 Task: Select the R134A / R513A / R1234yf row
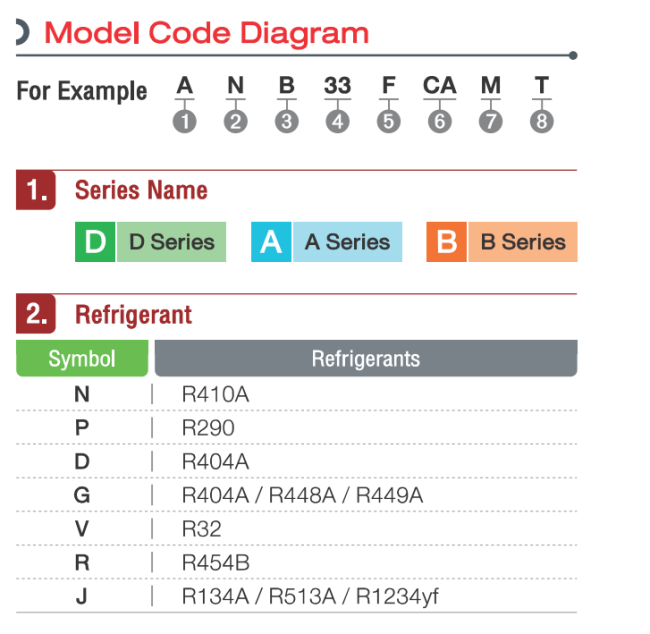pos(309,597)
